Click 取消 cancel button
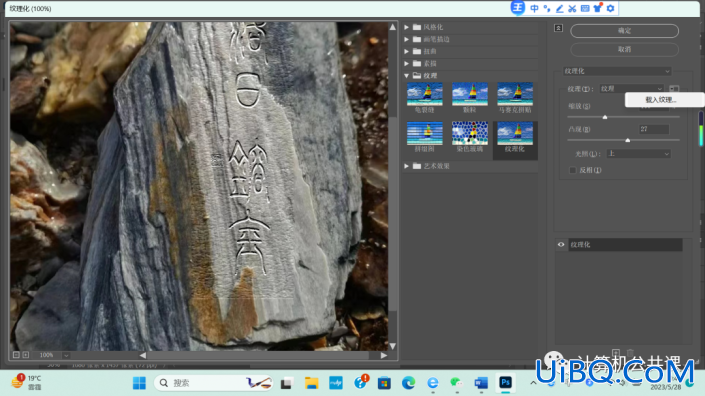The image size is (705, 396). [625, 49]
